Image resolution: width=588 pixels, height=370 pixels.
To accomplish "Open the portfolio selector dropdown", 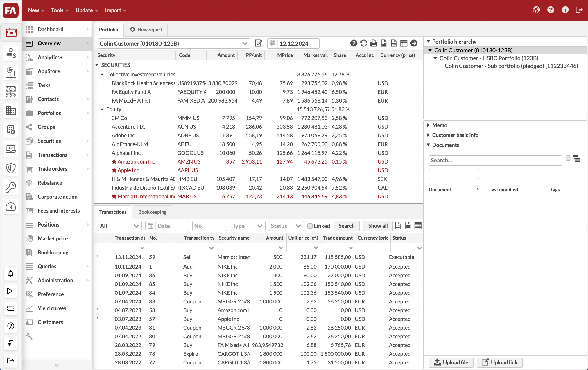I will tap(245, 44).
